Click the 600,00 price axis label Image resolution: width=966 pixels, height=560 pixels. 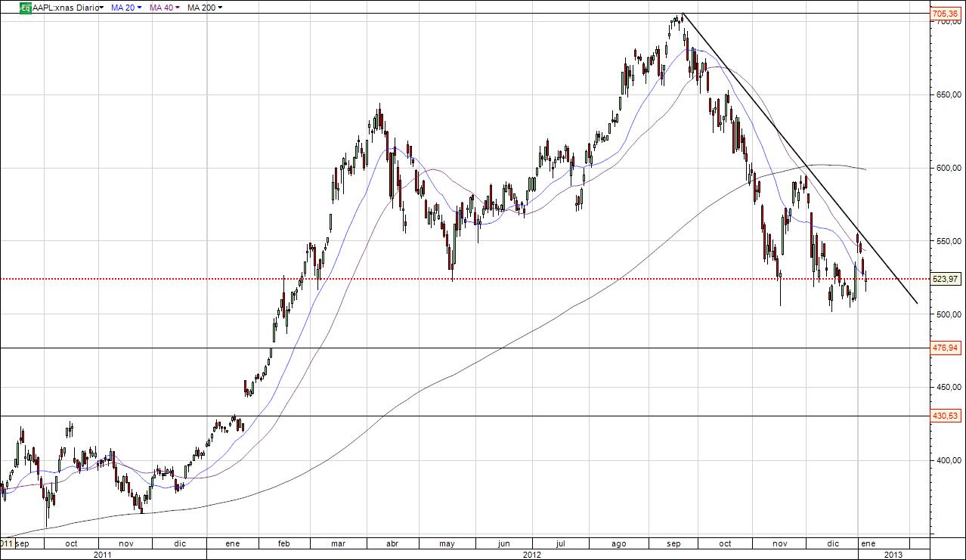click(x=948, y=168)
